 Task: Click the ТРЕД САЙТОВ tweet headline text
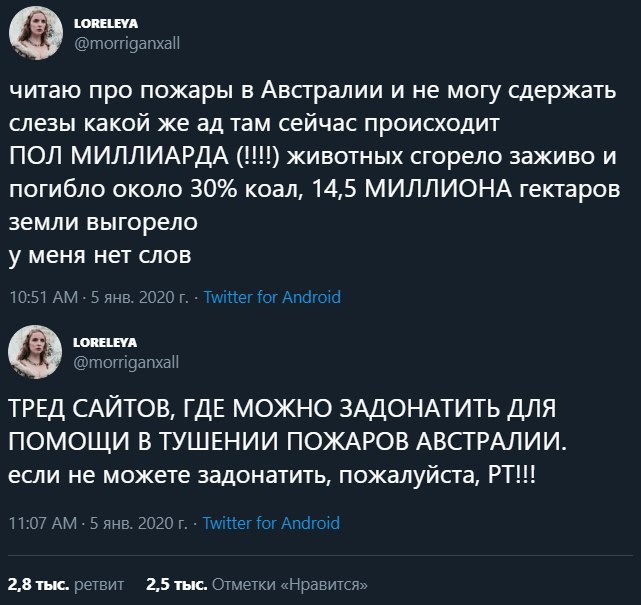point(280,410)
